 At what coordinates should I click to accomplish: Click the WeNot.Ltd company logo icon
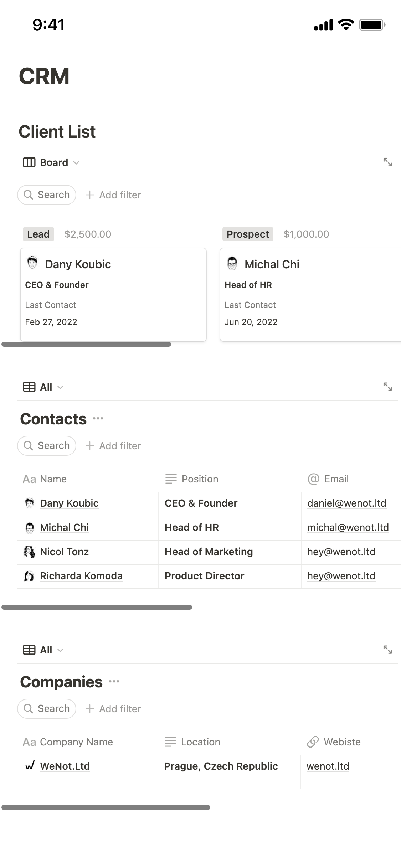coord(30,765)
